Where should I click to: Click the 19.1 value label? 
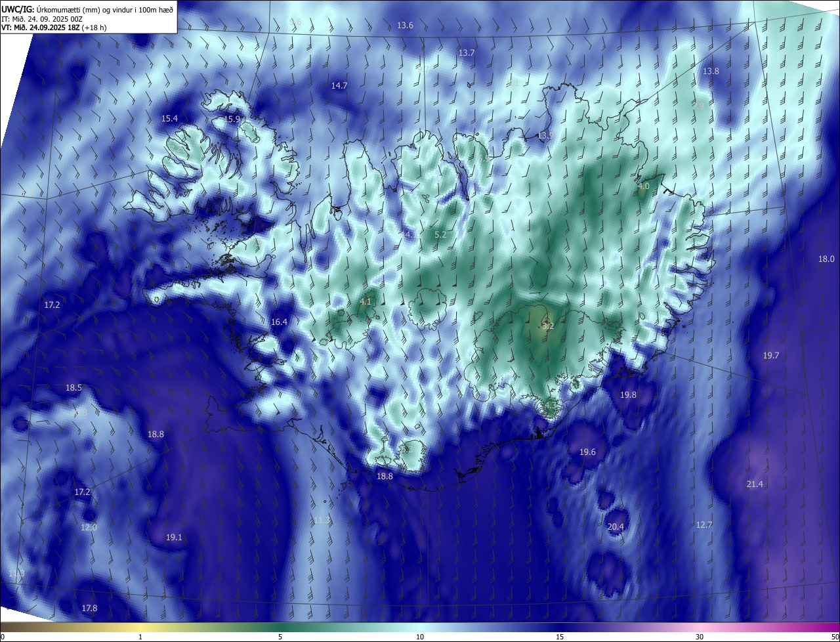click(174, 537)
